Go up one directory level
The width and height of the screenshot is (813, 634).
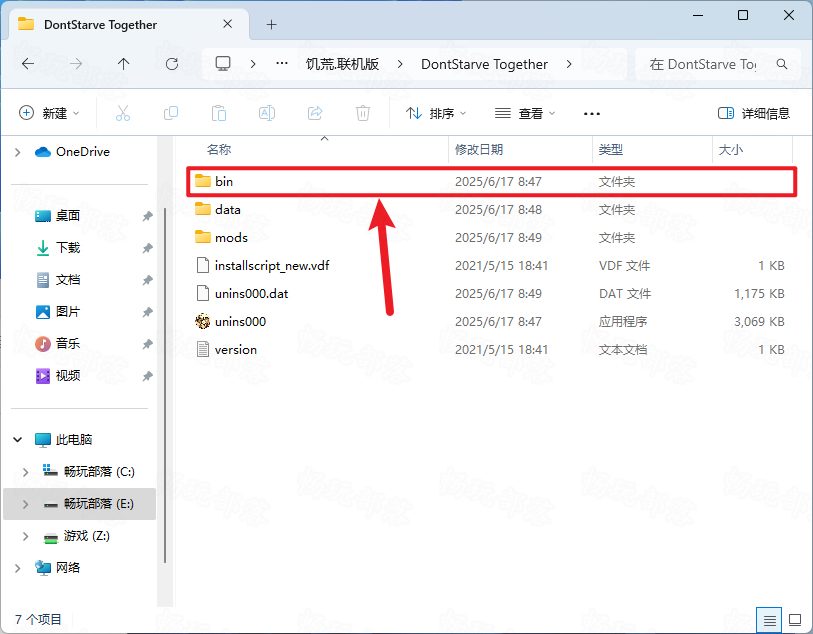tap(123, 64)
